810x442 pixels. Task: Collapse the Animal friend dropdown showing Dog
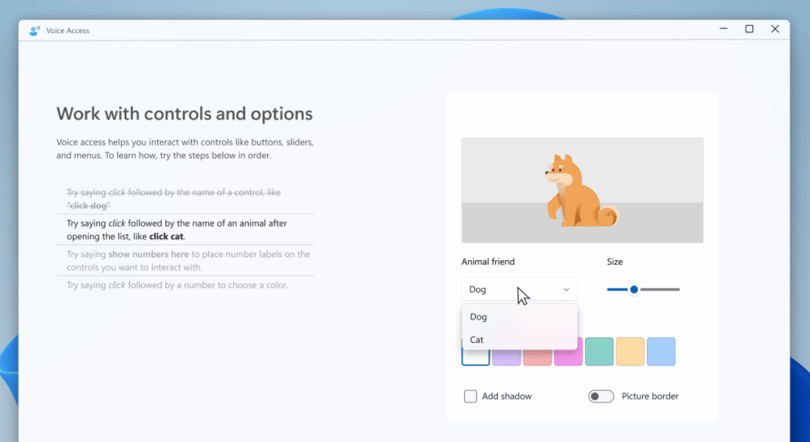pos(520,289)
